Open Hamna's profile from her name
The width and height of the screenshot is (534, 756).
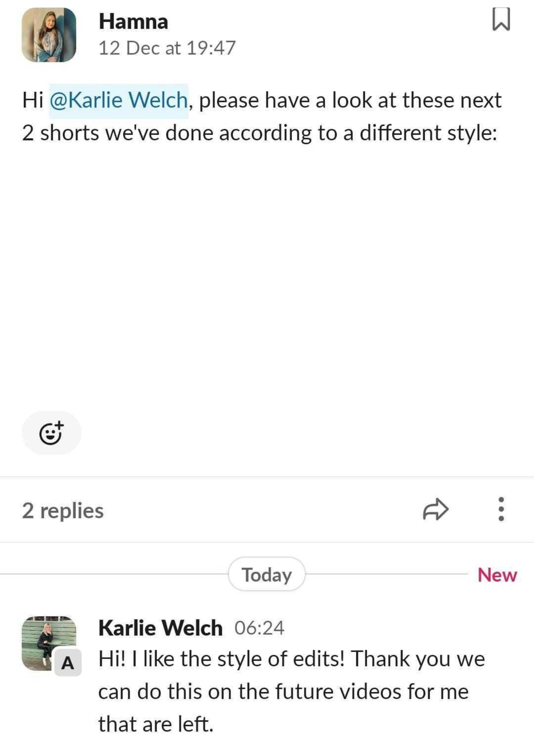133,22
